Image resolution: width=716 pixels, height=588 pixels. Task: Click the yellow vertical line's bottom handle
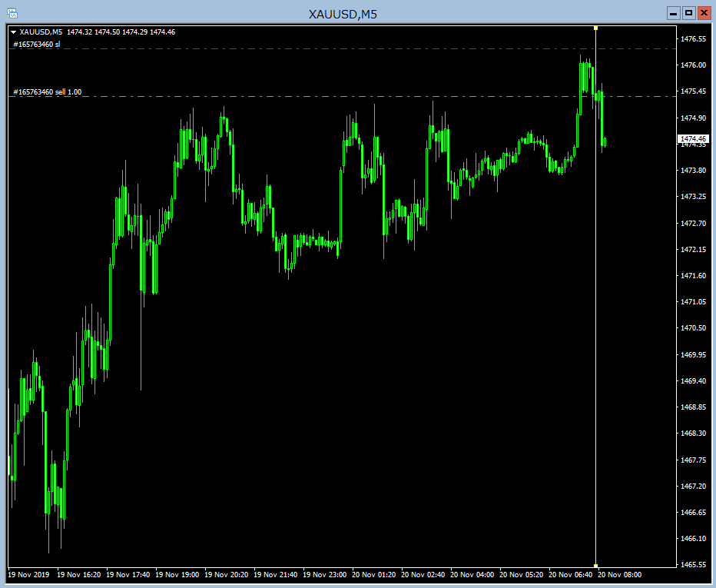tap(595, 566)
